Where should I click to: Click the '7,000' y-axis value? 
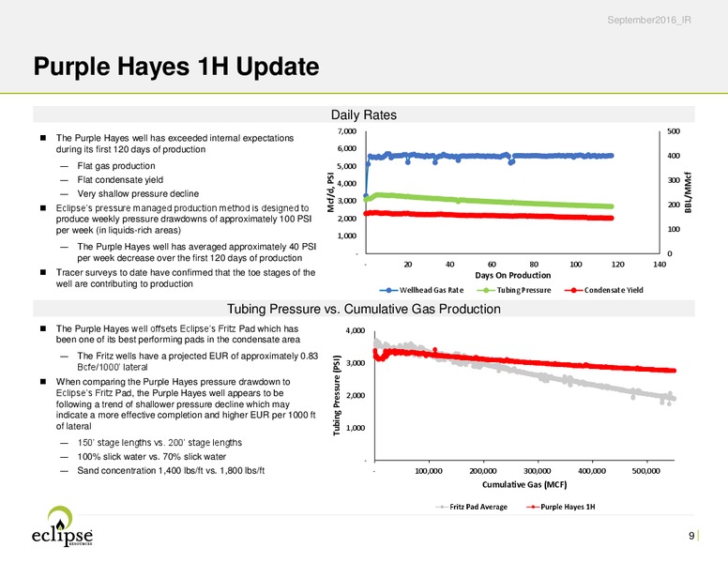pyautogui.click(x=347, y=131)
